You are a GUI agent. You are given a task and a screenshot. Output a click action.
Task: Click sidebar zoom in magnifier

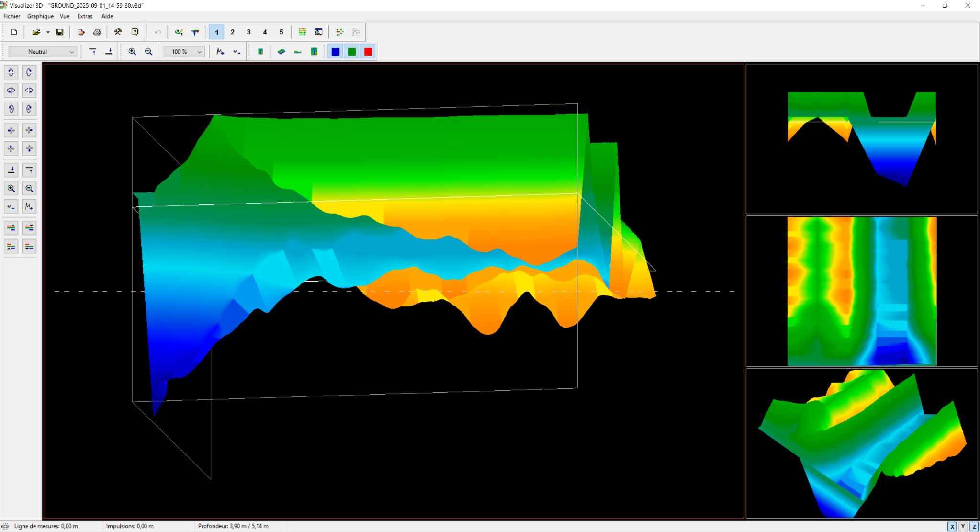(11, 189)
